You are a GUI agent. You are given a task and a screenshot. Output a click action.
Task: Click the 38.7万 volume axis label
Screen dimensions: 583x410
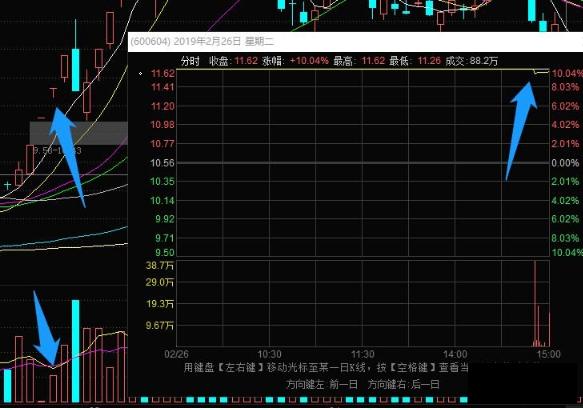(x=160, y=265)
